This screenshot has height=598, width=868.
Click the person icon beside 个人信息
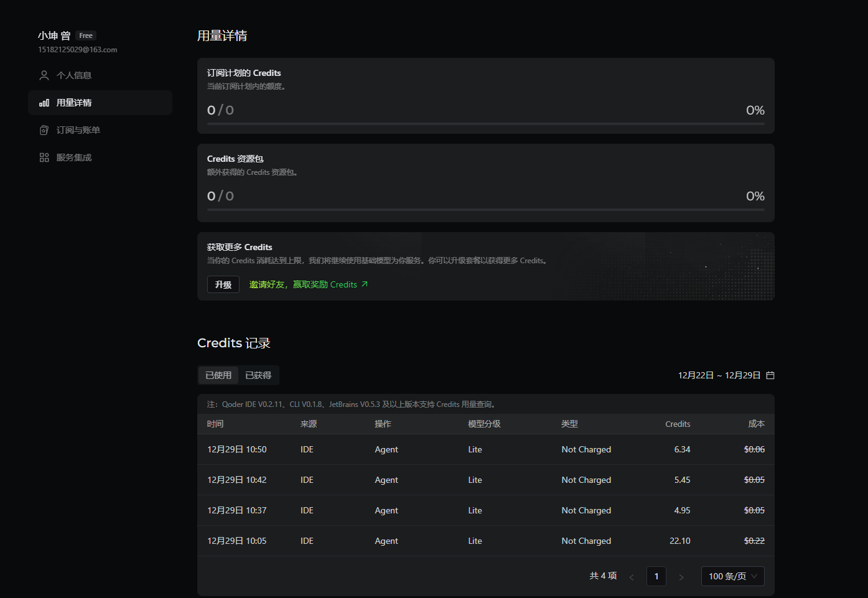click(x=44, y=75)
